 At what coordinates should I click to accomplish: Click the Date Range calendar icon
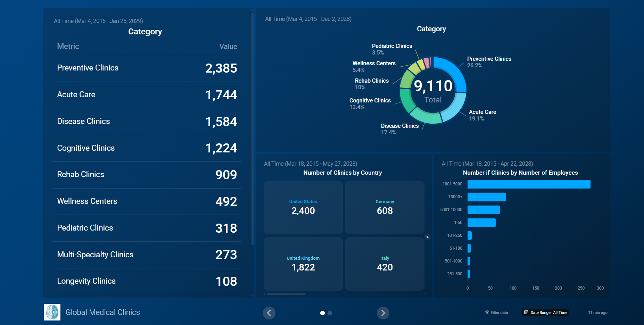coord(526,312)
